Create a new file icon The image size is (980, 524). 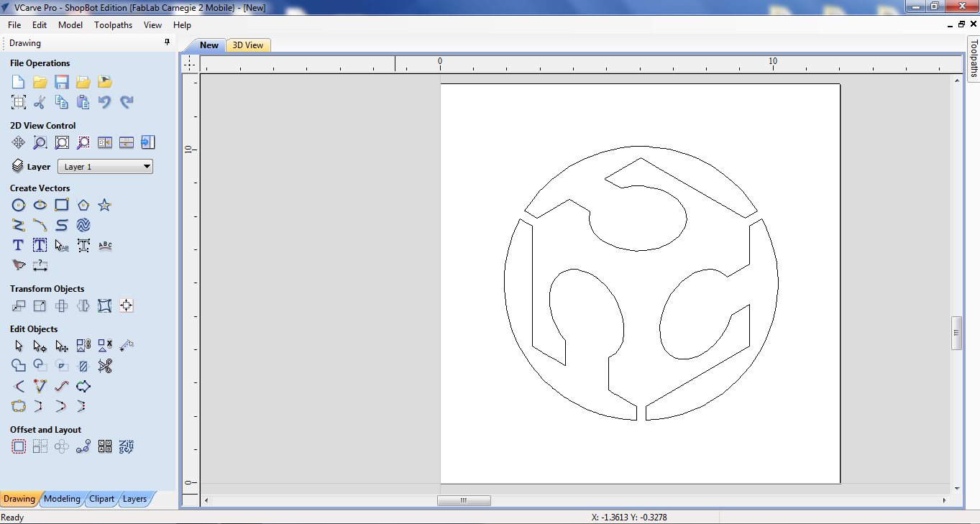tap(19, 82)
